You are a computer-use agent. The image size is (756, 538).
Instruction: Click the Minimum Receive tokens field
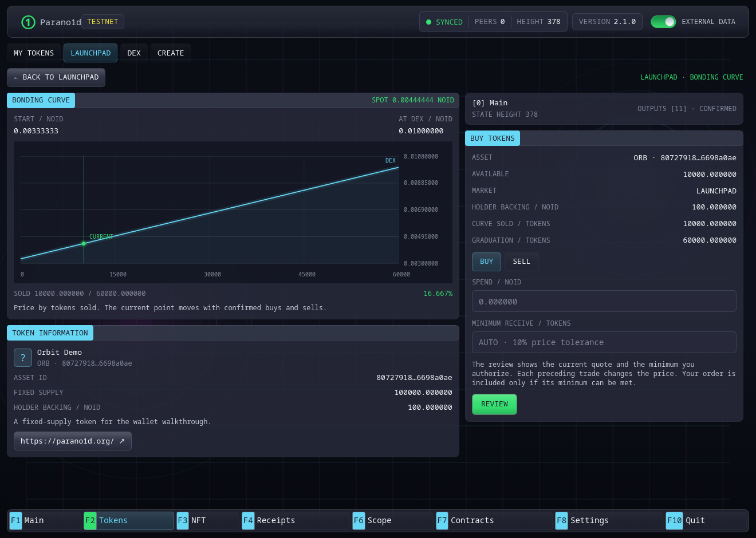point(604,342)
